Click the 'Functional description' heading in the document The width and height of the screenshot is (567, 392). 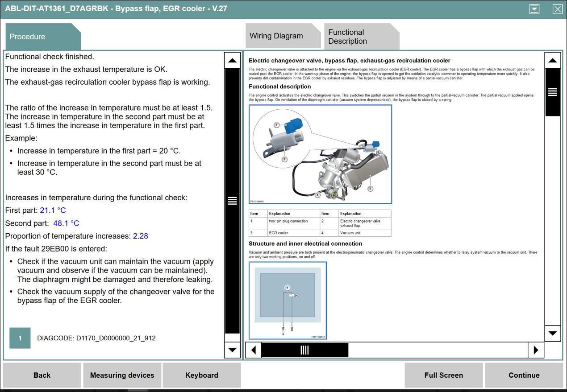click(280, 87)
